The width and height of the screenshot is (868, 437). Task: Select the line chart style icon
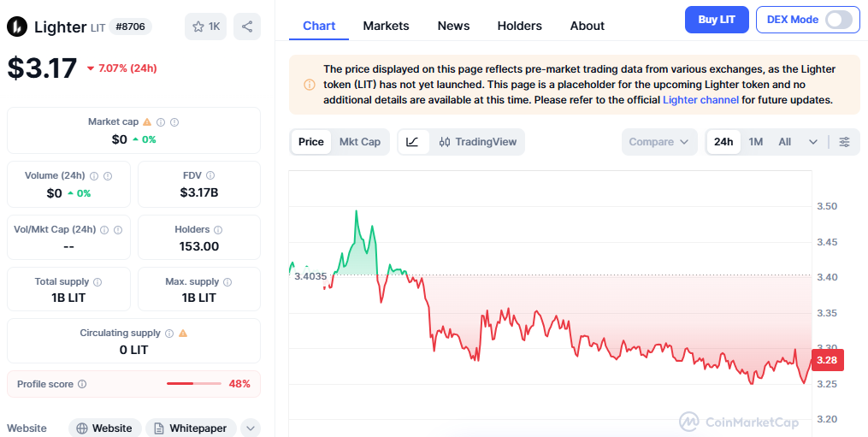click(x=412, y=142)
